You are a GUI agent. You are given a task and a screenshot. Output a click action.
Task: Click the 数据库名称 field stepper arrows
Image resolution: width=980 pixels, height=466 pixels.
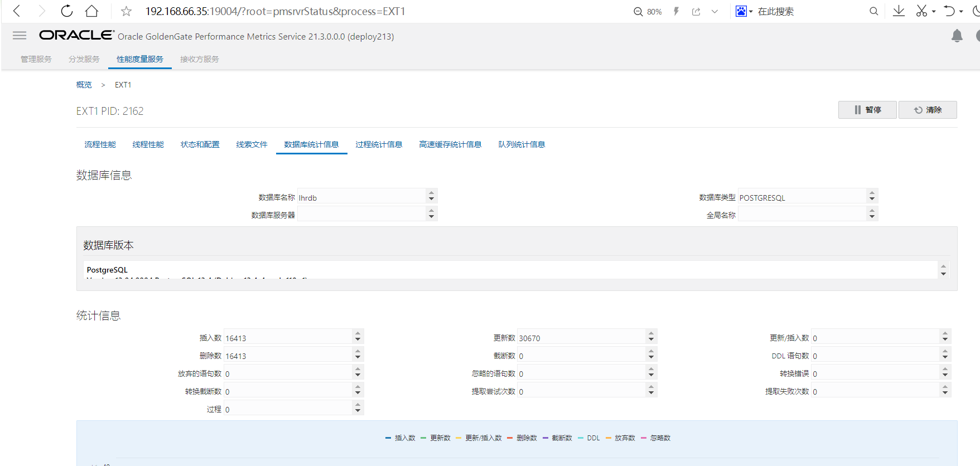[431, 196]
